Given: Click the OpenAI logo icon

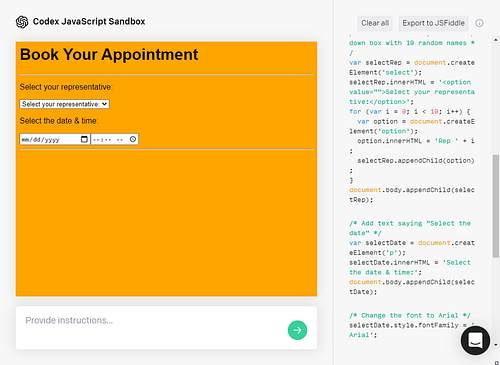Looking at the screenshot, I should click(22, 22).
